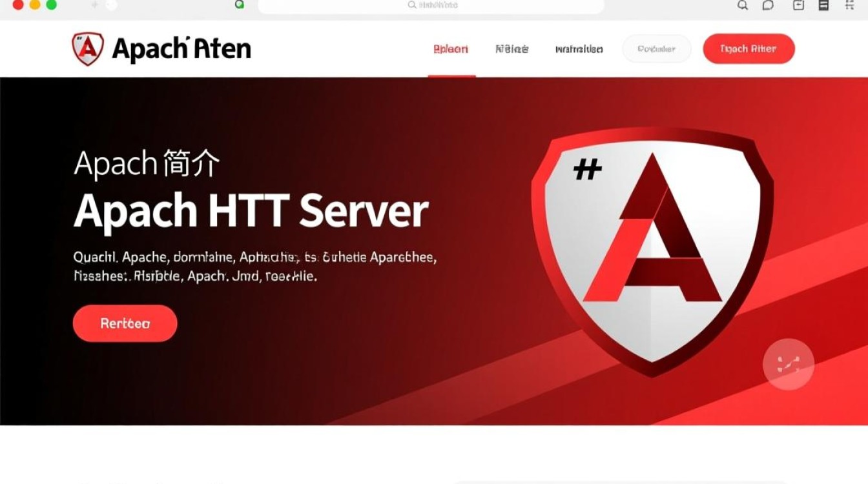Click the grid dots icon at far right of toolbar
This screenshot has width=868, height=484.
(850, 5)
